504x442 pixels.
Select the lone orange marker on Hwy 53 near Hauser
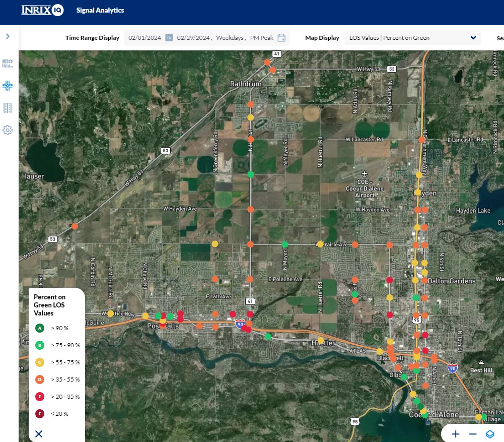[75, 226]
